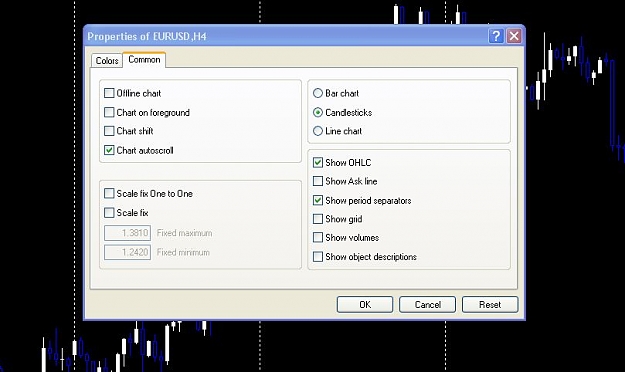This screenshot has height=372, width=625.
Task: Click the dialog title Properties of EURUSD,H4
Action: click(147, 37)
